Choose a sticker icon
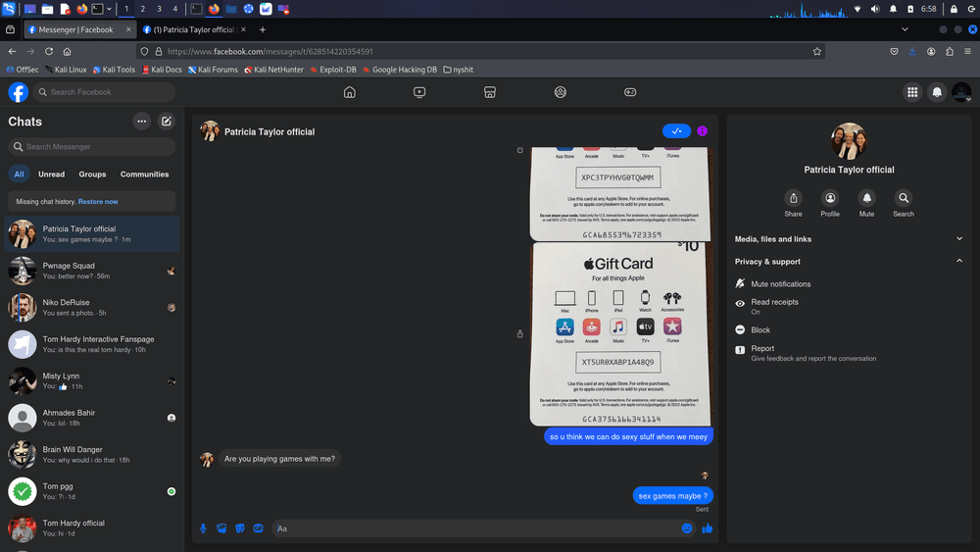This screenshot has width=980, height=552. [240, 528]
